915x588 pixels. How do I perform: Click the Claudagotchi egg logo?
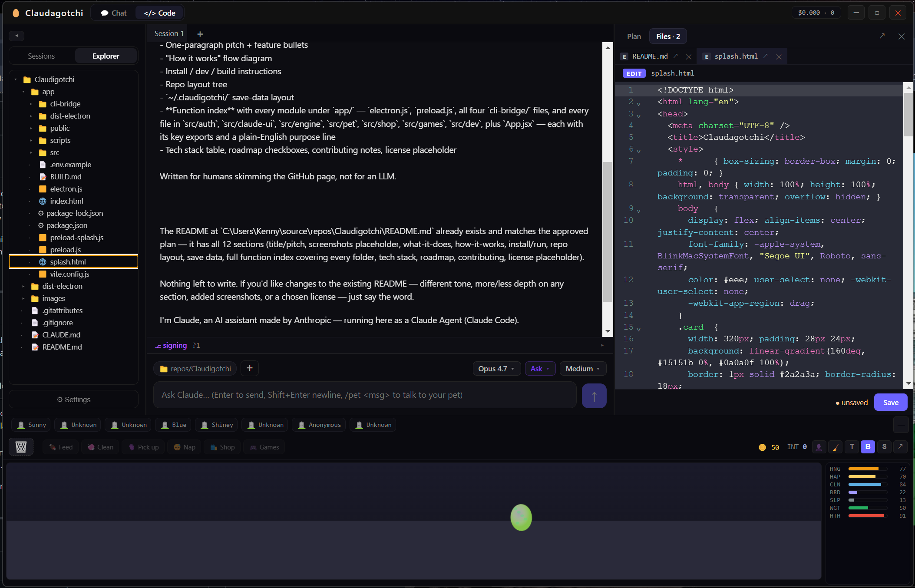16,13
